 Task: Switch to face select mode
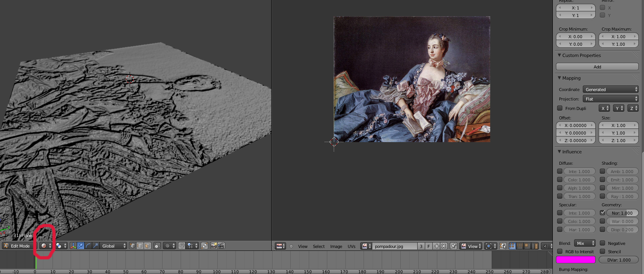(x=148, y=246)
